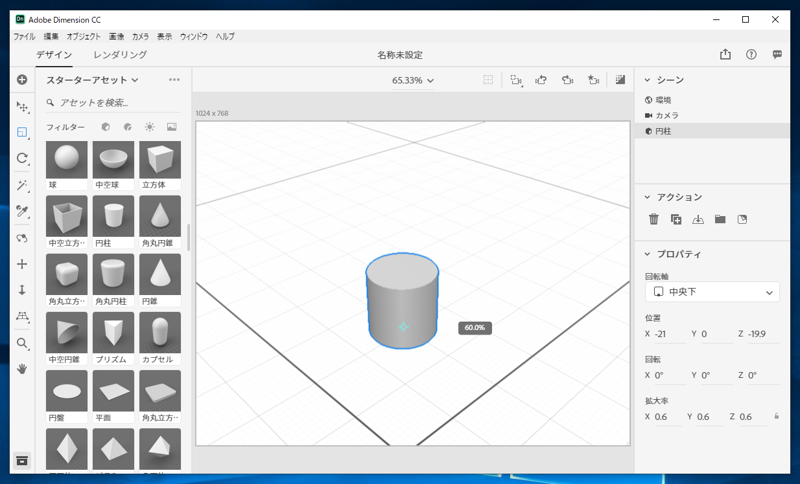Select the Select and Scale tool
800x484 pixels.
click(x=22, y=133)
